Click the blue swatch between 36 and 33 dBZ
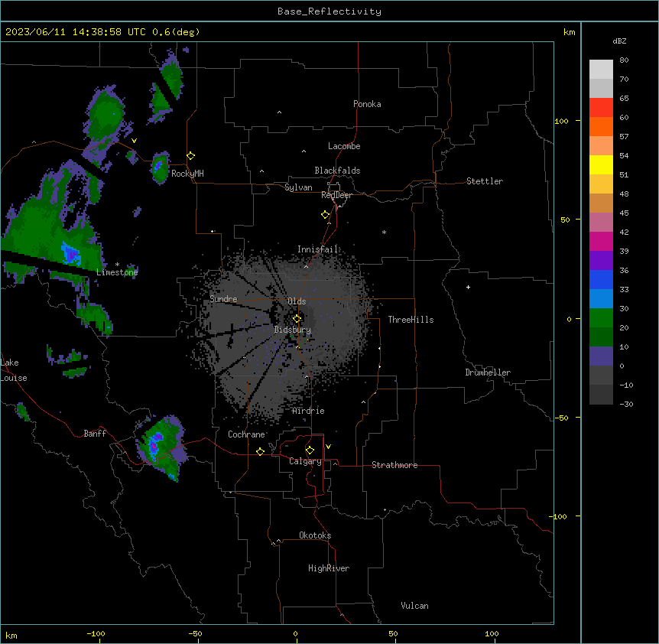659x644 pixels. click(x=601, y=279)
